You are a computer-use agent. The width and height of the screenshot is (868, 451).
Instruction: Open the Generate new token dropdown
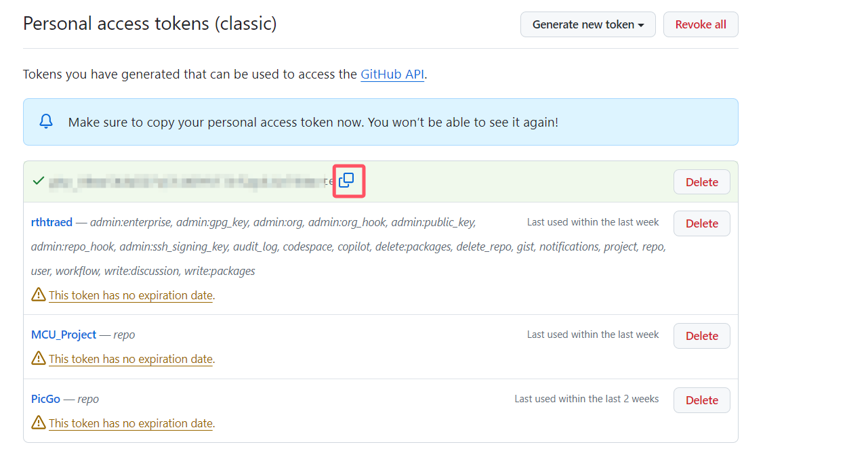point(588,24)
